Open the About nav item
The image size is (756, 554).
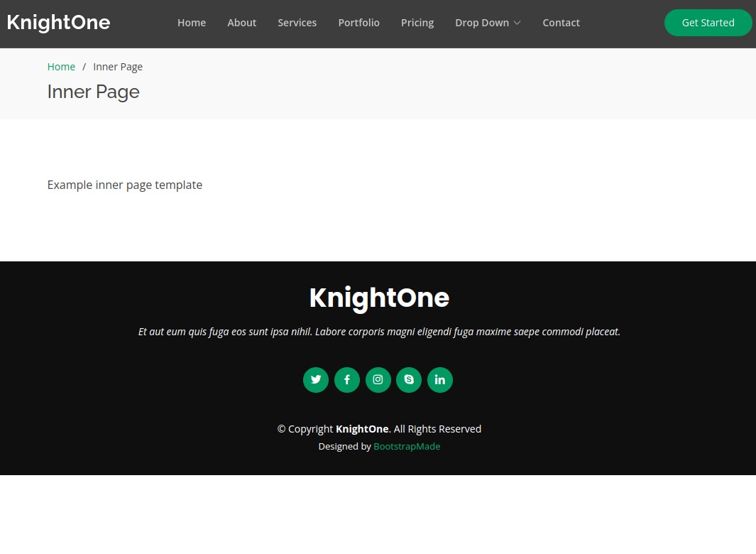[241, 23]
